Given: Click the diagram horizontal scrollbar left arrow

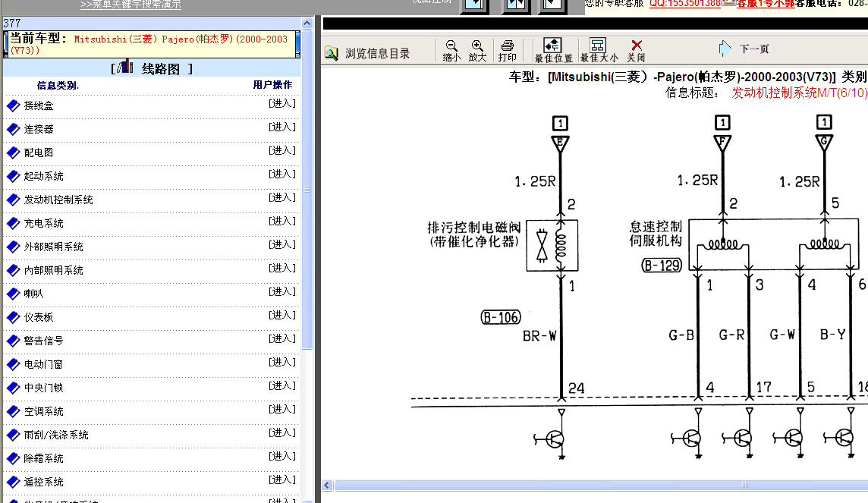Looking at the screenshot, I should (326, 486).
